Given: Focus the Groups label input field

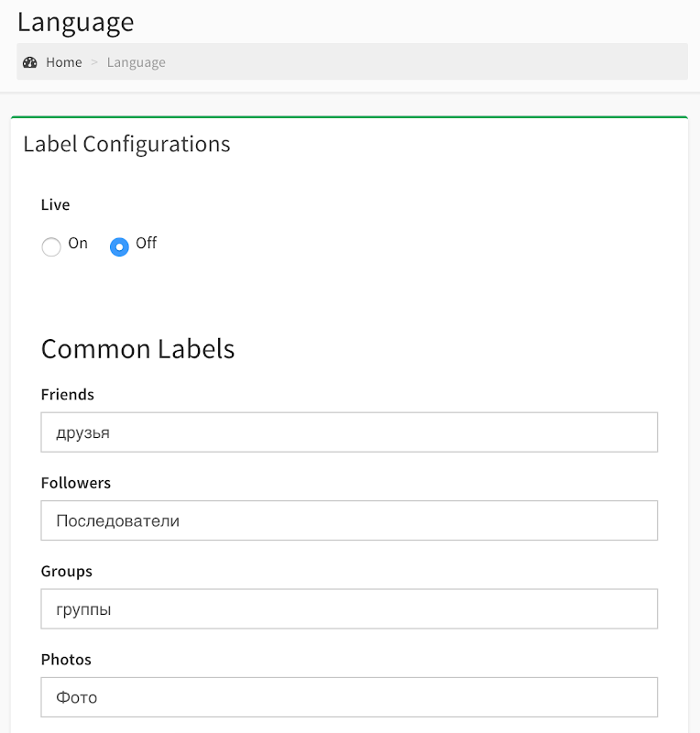Looking at the screenshot, I should (349, 608).
